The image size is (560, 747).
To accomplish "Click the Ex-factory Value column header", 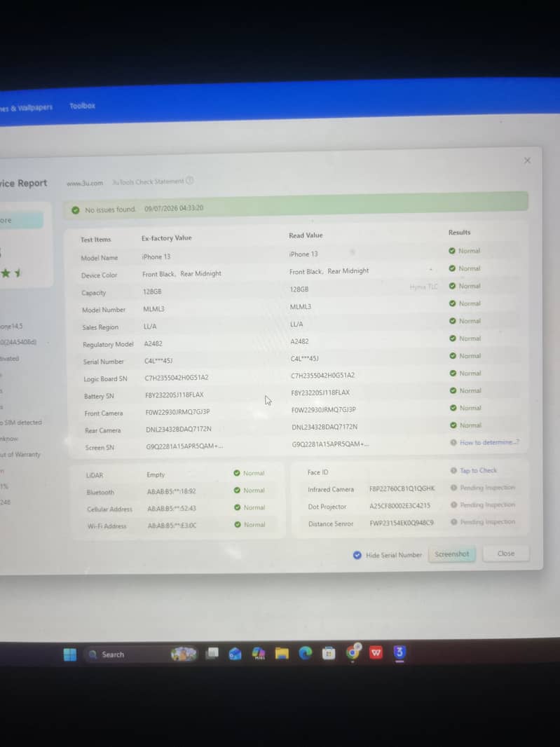I will [x=166, y=238].
